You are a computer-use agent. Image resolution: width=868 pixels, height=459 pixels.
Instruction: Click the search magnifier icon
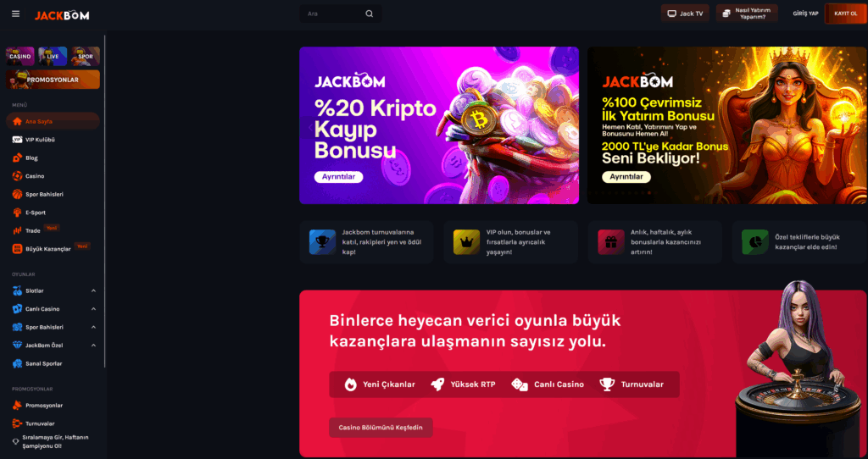point(370,14)
